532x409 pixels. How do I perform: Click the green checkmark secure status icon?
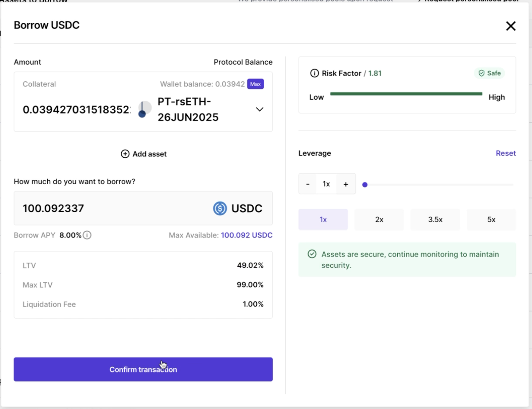[x=312, y=254]
